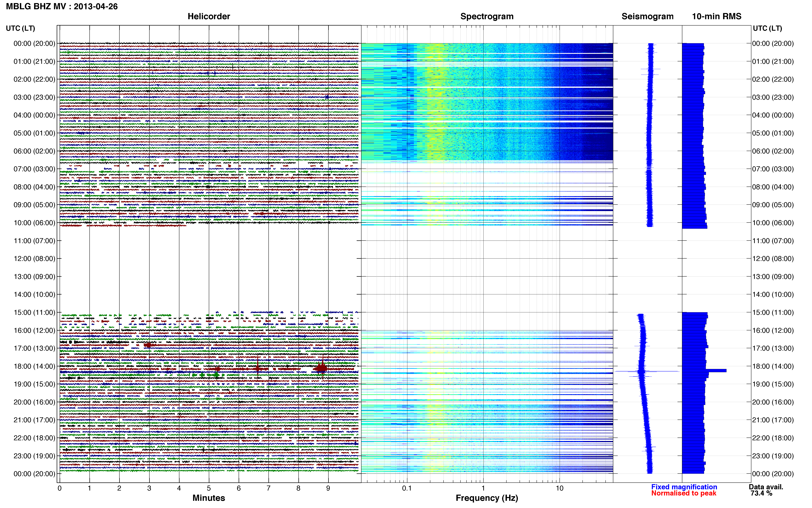Click the '10' tick on the frequency axis
Viewport: 812px width, 508px height.
559,488
